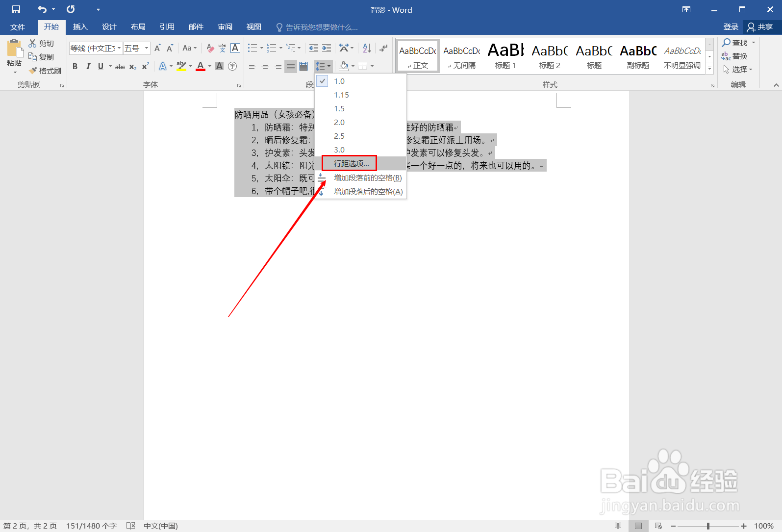The image size is (782, 532).
Task: Sort the selected text A to Z
Action: coord(367,48)
